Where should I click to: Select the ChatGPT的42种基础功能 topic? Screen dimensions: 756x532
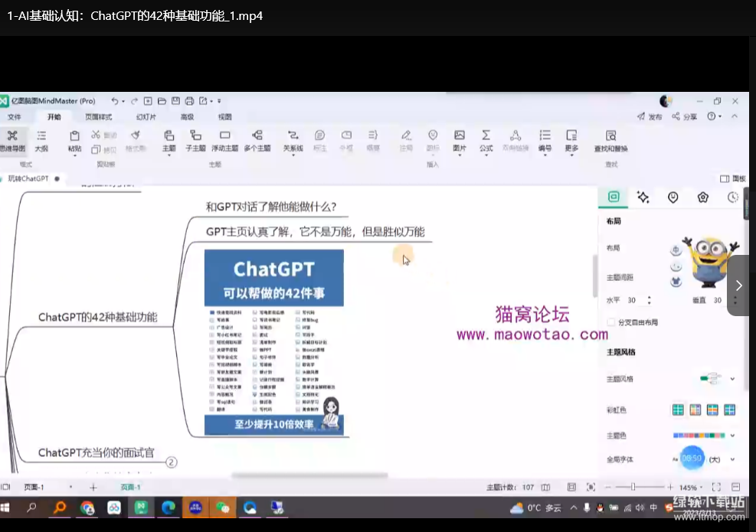[x=98, y=317]
